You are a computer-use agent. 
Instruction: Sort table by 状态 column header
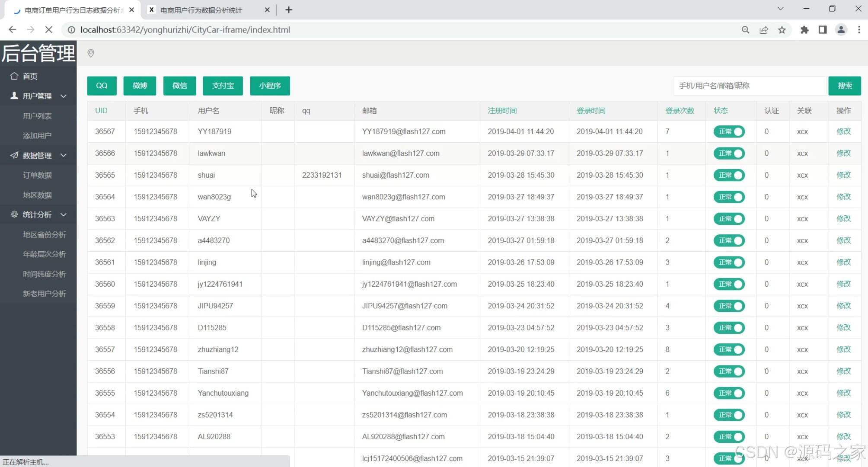721,111
